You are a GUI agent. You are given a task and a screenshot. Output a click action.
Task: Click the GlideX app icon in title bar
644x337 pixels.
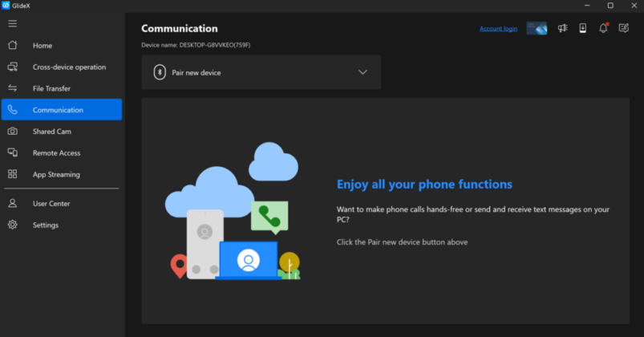6,6
